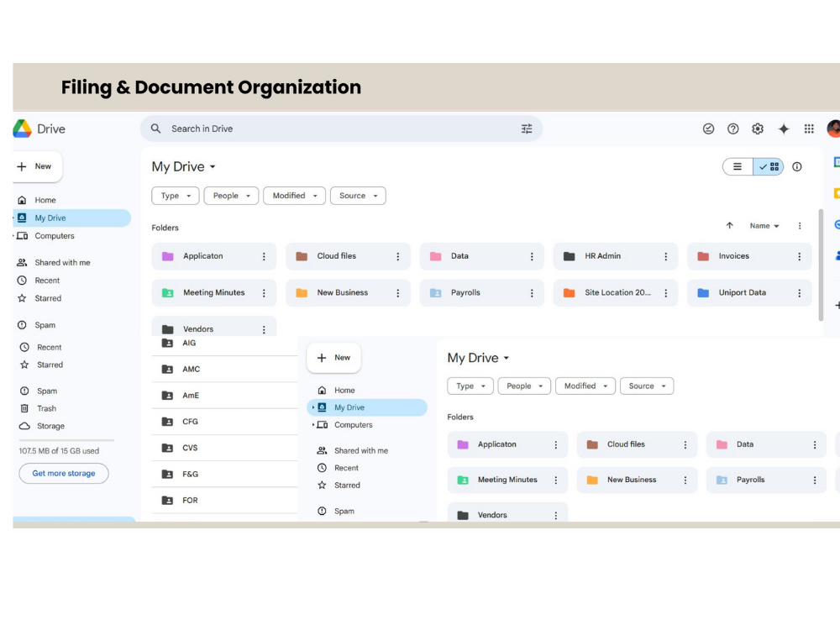Reverse sort direction with the arrow
The width and height of the screenshot is (840, 630).
730,225
